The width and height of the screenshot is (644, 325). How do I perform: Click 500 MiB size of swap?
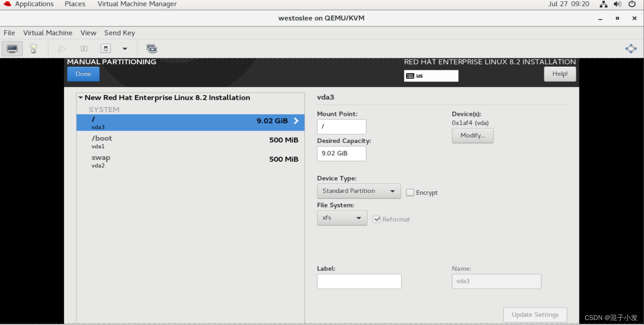284,159
